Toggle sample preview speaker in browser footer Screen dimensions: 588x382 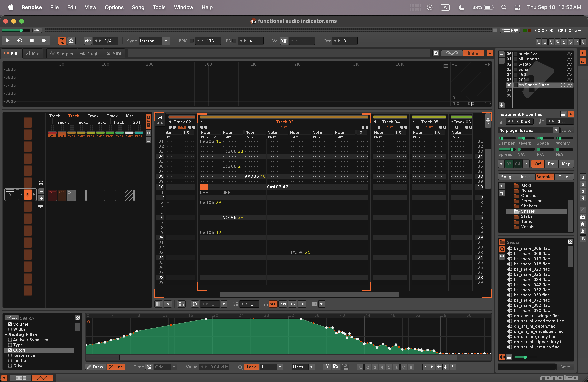(502, 357)
